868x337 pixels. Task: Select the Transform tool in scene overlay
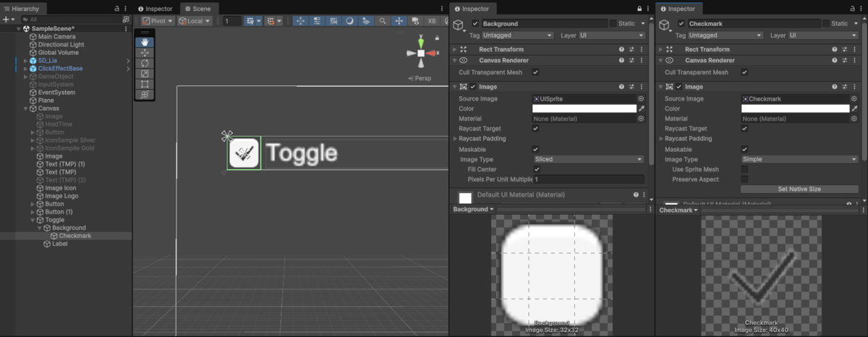pos(145,95)
